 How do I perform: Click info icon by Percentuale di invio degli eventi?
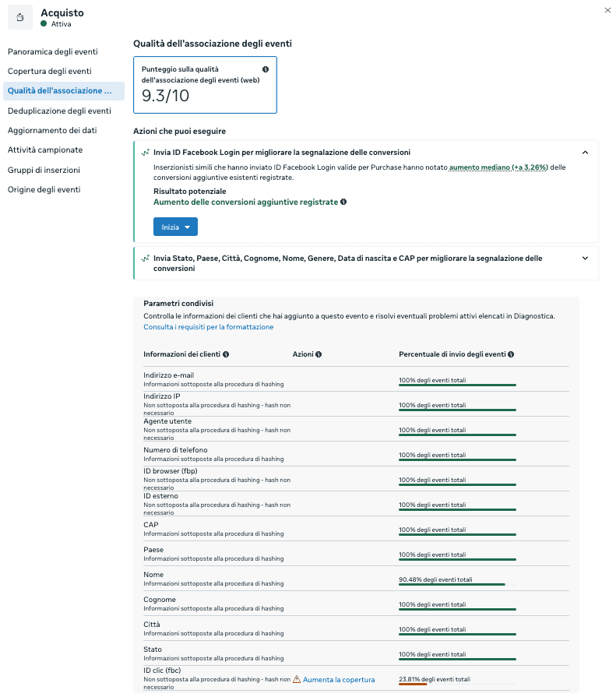click(511, 354)
